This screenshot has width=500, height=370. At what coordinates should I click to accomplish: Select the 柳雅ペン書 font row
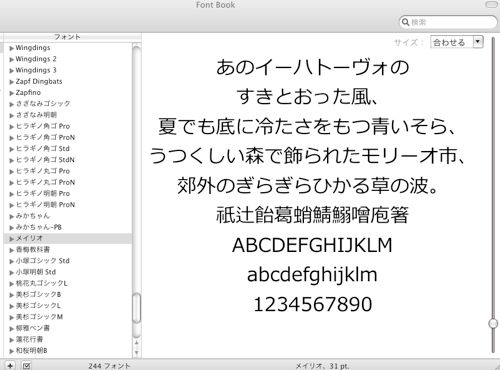(x=68, y=328)
